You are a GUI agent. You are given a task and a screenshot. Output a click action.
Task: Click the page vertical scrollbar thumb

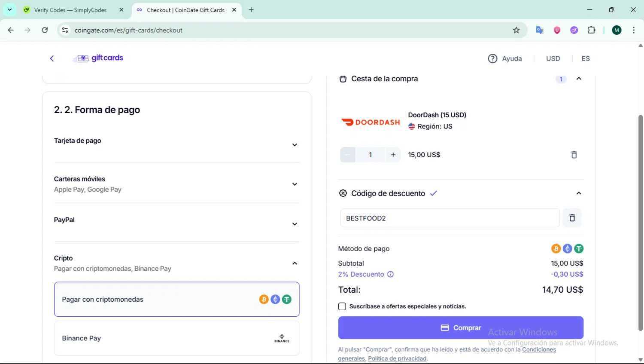641,223
